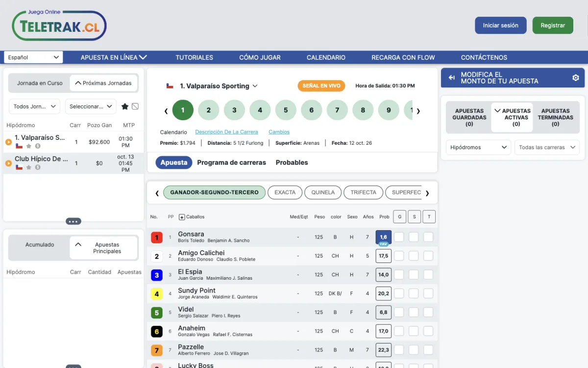This screenshot has width=588, height=368.
Task: Click yellow saddle number 4 for Sundy Point
Action: (157, 294)
